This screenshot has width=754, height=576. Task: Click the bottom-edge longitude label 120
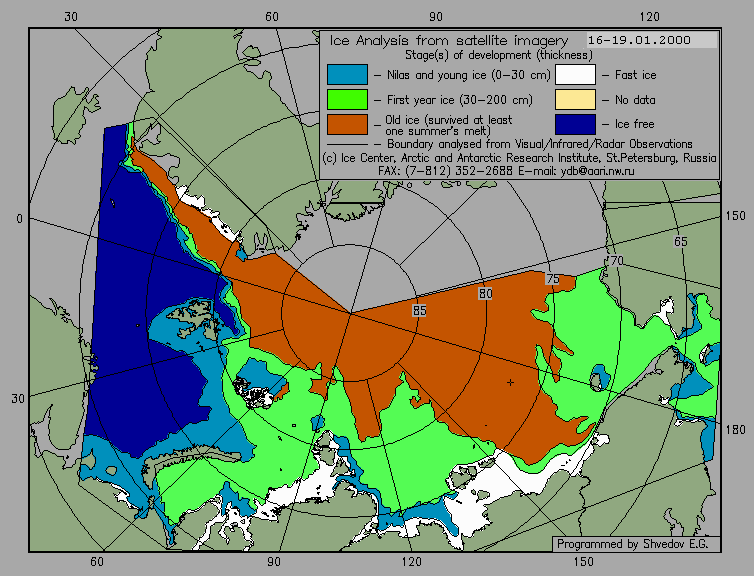412,561
